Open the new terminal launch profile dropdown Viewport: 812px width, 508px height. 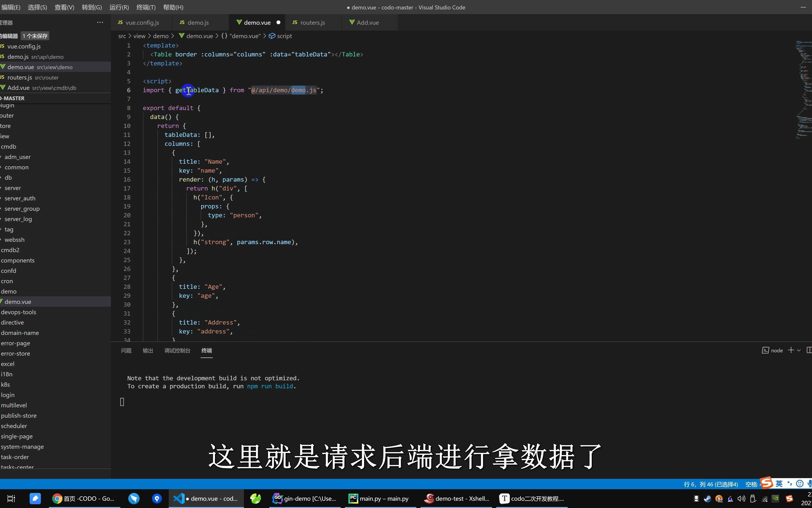tap(799, 350)
